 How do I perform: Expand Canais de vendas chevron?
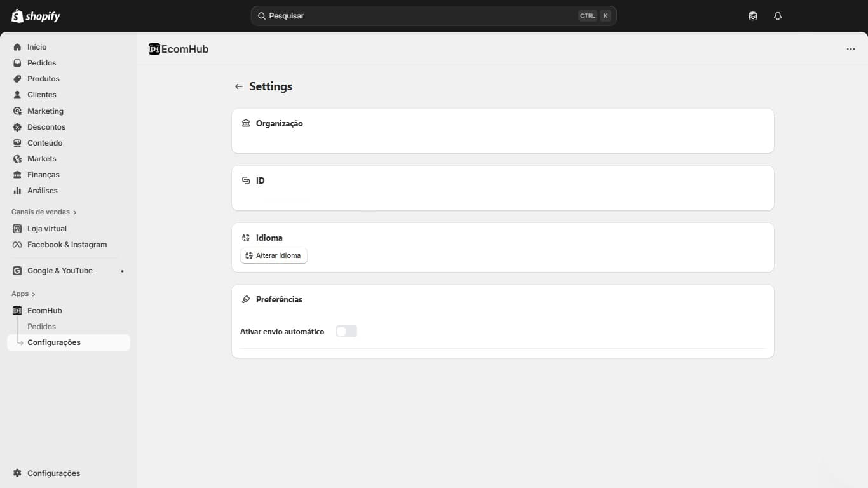click(x=75, y=212)
